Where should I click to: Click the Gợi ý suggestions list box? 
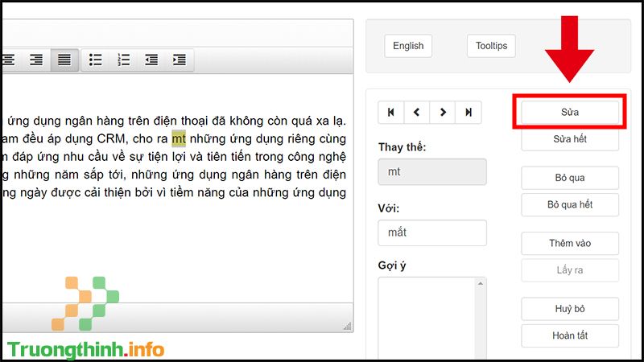[432, 319]
